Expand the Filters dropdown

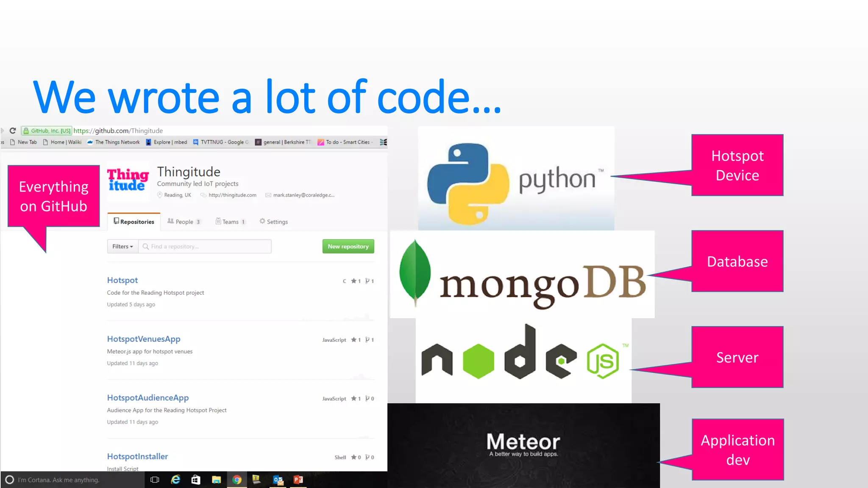pyautogui.click(x=122, y=247)
